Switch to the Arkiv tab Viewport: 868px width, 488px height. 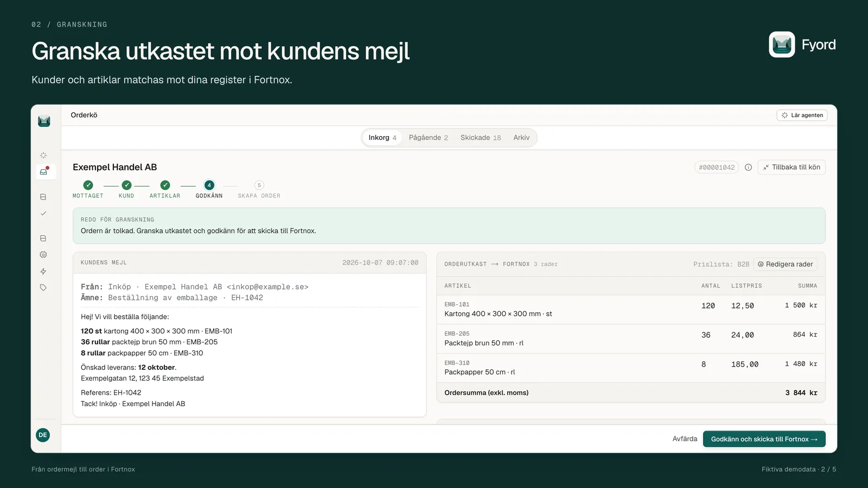pyautogui.click(x=521, y=138)
